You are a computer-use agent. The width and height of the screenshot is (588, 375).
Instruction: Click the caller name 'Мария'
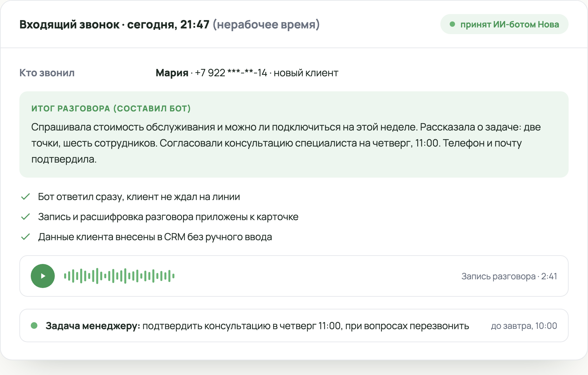click(x=172, y=73)
